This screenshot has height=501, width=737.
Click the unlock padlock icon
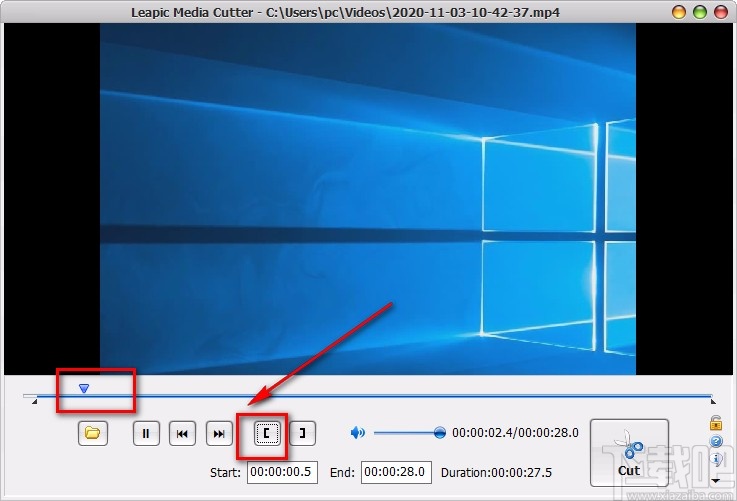(x=715, y=423)
